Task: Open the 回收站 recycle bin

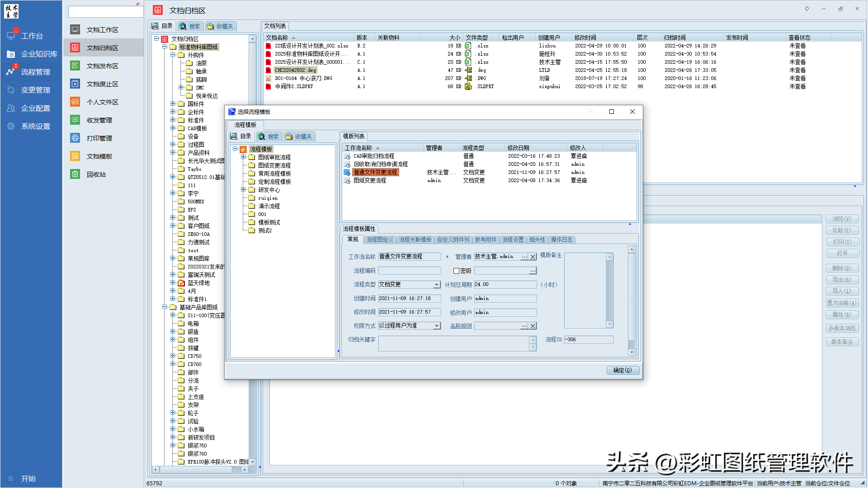Action: pos(75,174)
